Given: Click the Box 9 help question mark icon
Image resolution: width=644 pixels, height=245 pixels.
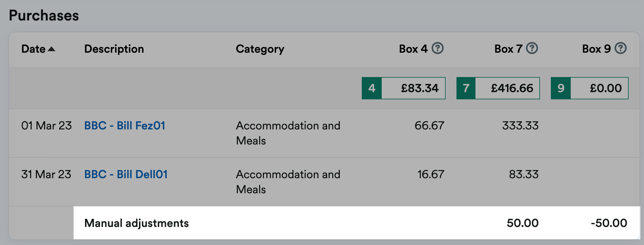Looking at the screenshot, I should [620, 48].
